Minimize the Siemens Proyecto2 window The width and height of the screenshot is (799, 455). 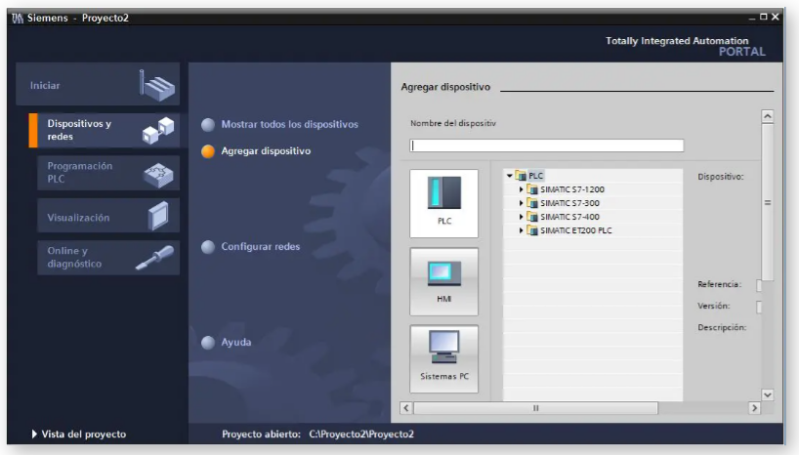[752, 18]
